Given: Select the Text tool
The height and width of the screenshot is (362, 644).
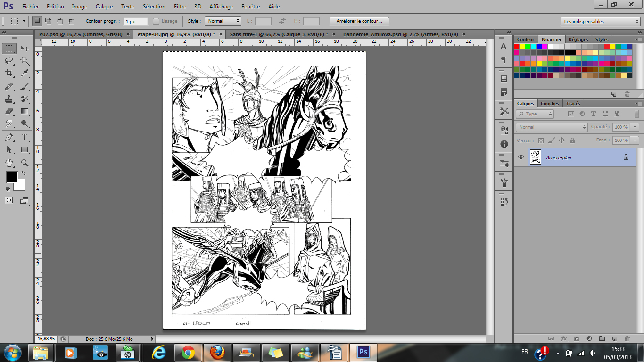Looking at the screenshot, I should (x=25, y=137).
